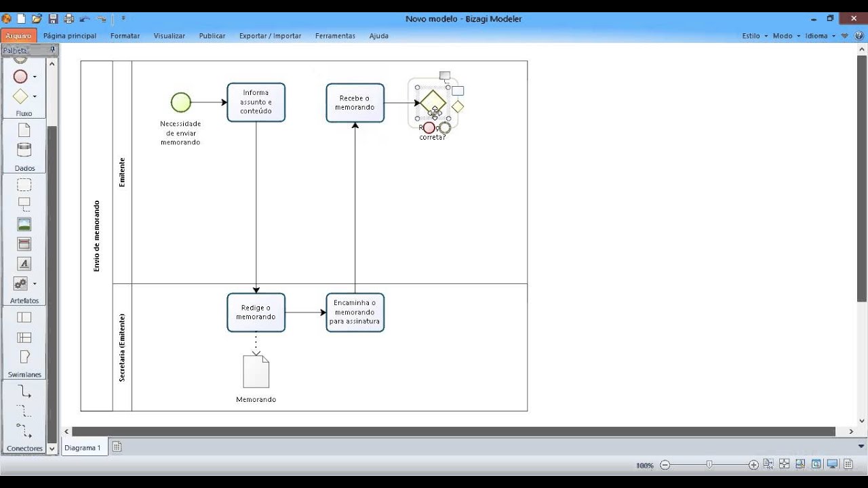The image size is (868, 488).
Task: Click the zoom in plus button
Action: pos(753,465)
